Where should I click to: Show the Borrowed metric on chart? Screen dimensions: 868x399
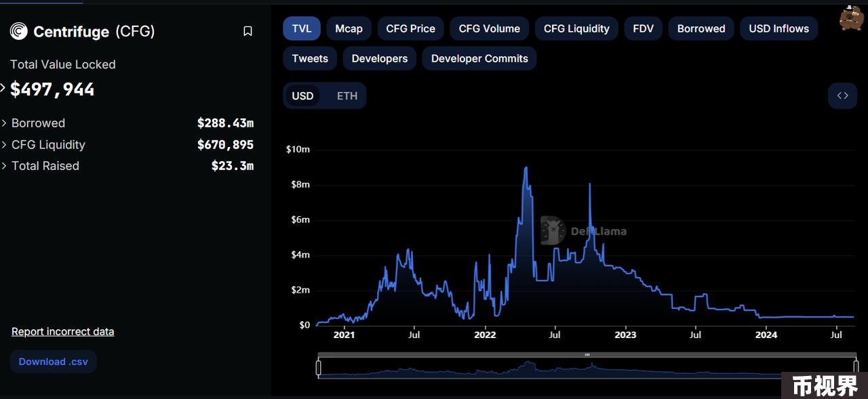pos(701,28)
